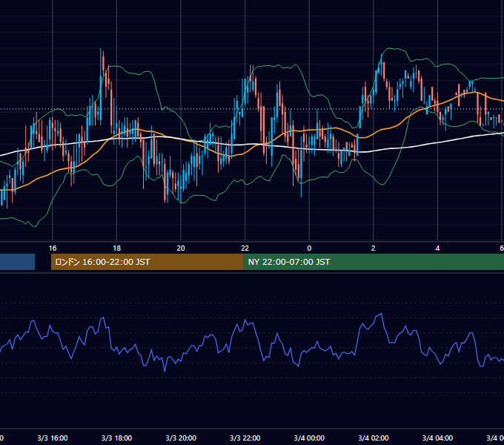Viewport: 504px width, 445px height.
Task: Click the 3/4 02:00 label on oscillator axis
Action: [x=373, y=438]
